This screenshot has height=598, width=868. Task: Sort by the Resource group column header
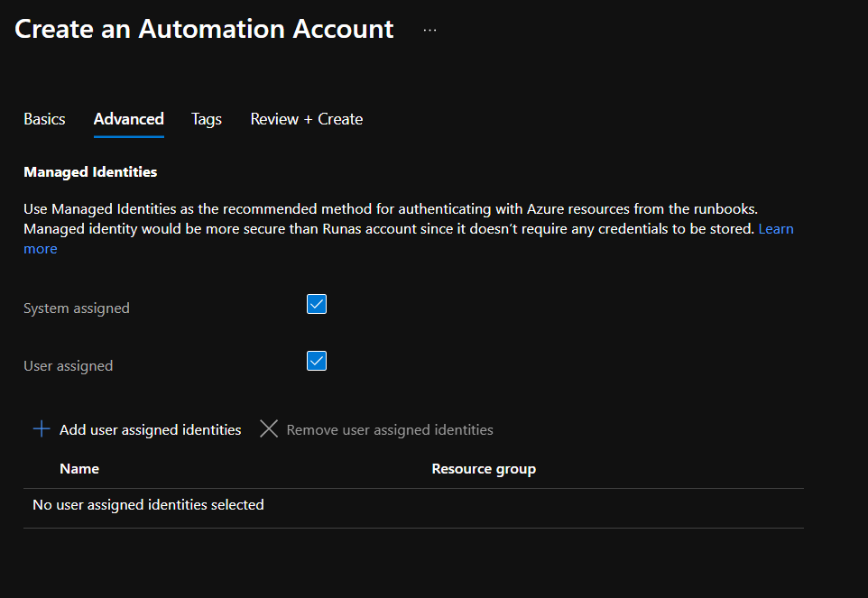point(484,469)
